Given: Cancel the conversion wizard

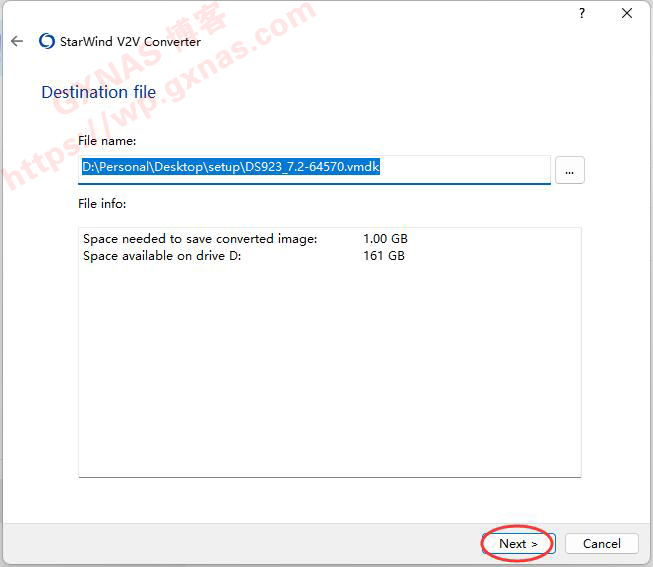Looking at the screenshot, I should pos(601,544).
